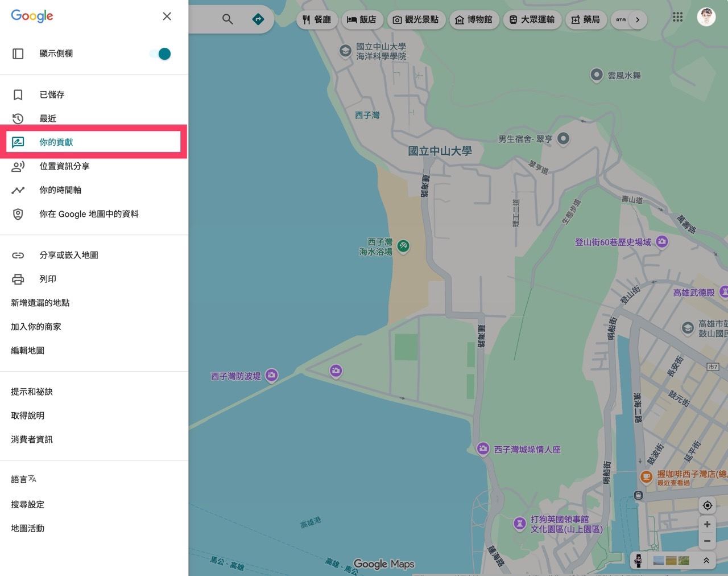Click the 西子灣海水浴場 beach marker

click(x=403, y=246)
